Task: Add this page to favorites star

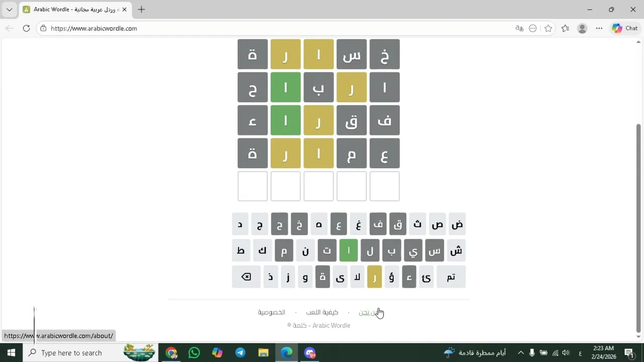Action: 548,29
